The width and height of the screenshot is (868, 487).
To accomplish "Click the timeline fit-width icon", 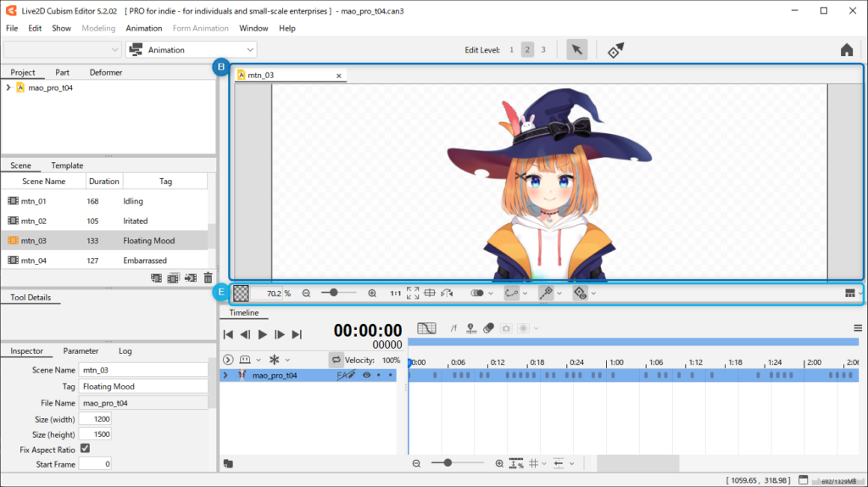I will coord(516,464).
